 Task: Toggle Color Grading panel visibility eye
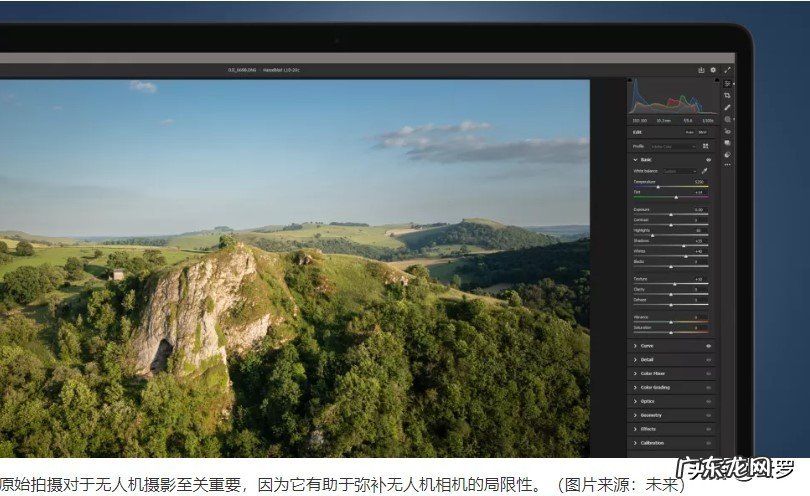click(708, 388)
